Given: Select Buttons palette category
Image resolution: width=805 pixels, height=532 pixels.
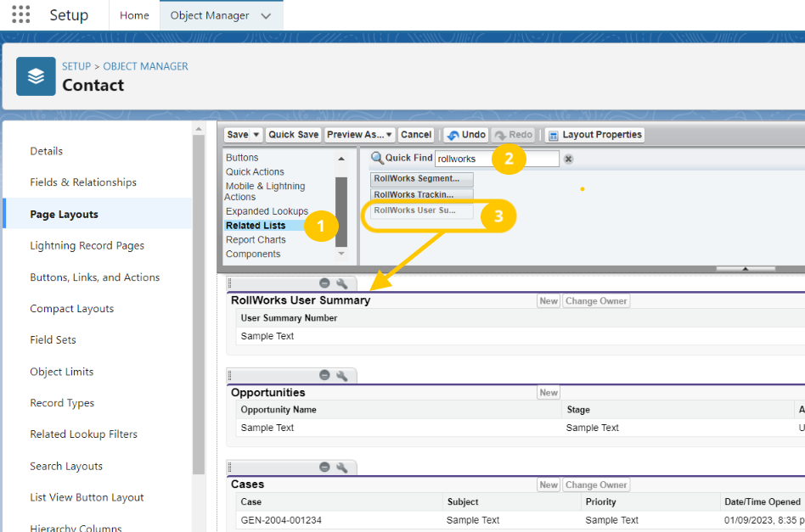Looking at the screenshot, I should point(242,158).
